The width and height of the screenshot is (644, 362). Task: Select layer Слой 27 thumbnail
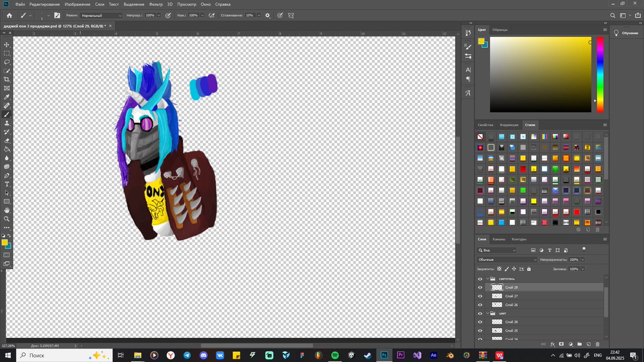[497, 296]
